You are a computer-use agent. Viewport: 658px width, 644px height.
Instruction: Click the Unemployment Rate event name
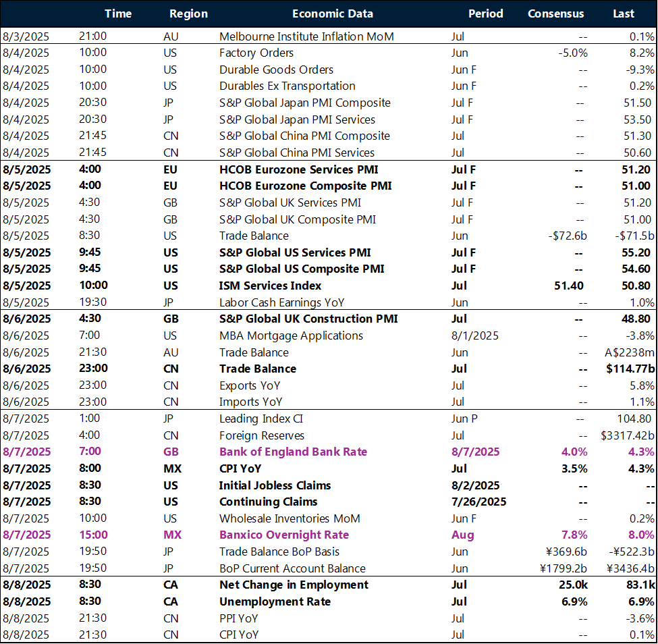275,601
